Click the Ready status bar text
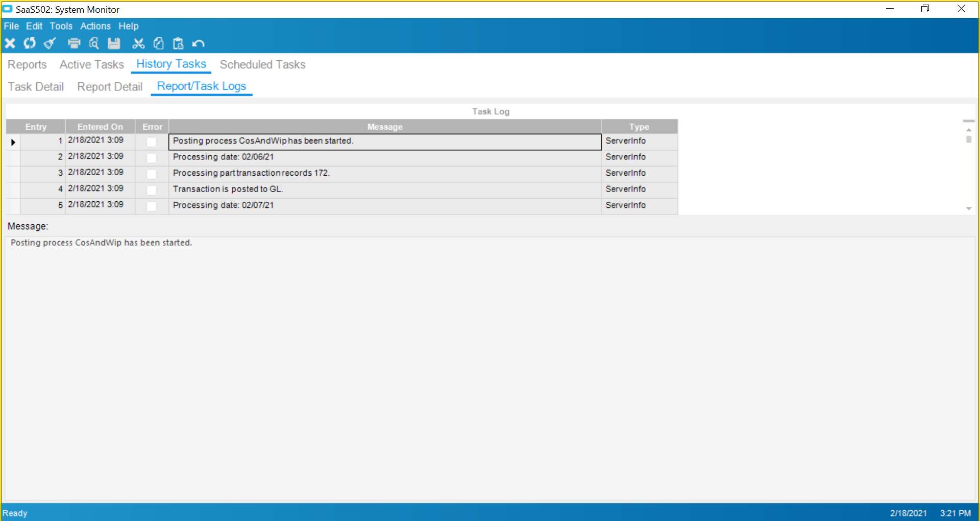This screenshot has width=980, height=521. (15, 513)
